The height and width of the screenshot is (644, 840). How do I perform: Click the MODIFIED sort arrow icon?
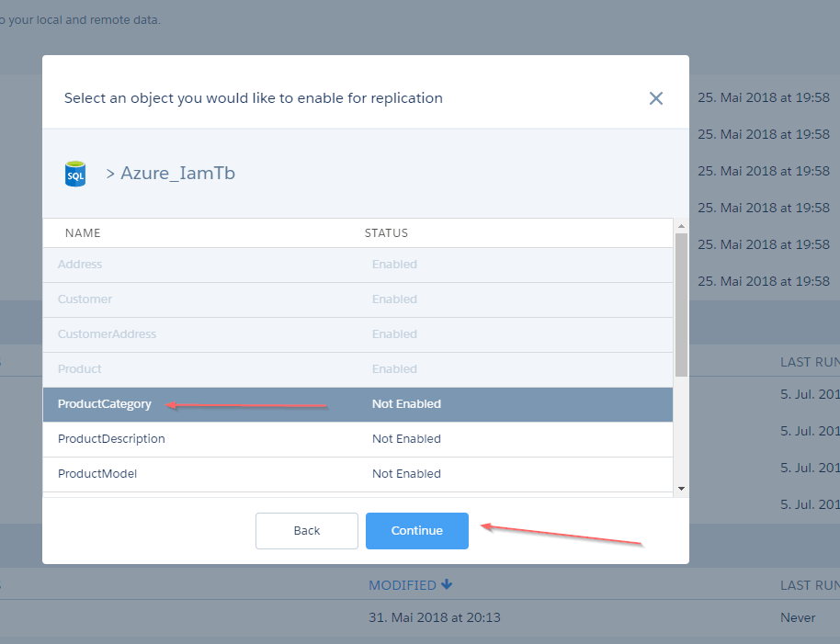point(447,584)
